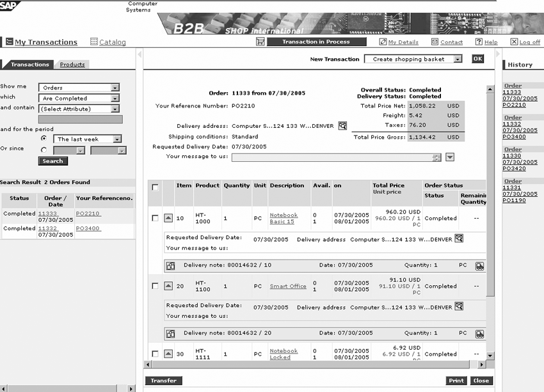Click the 'and contain' attribute text field
This screenshot has width=544, height=392.
(x=80, y=119)
